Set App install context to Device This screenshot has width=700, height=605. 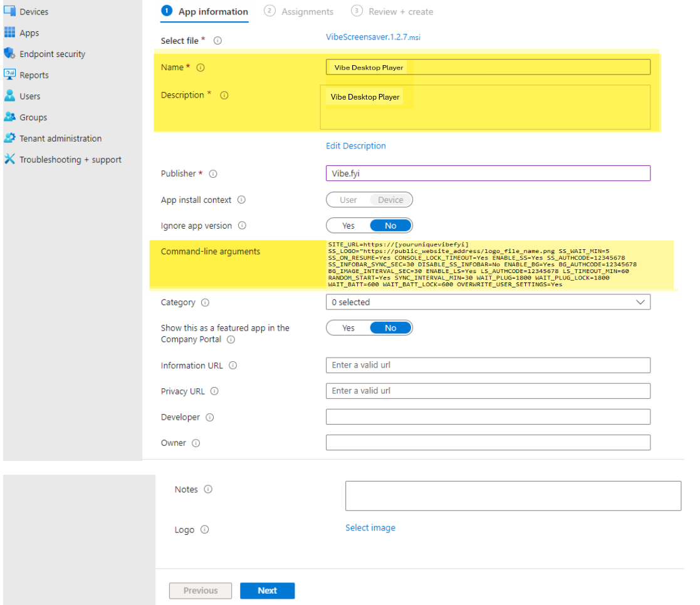(x=390, y=200)
